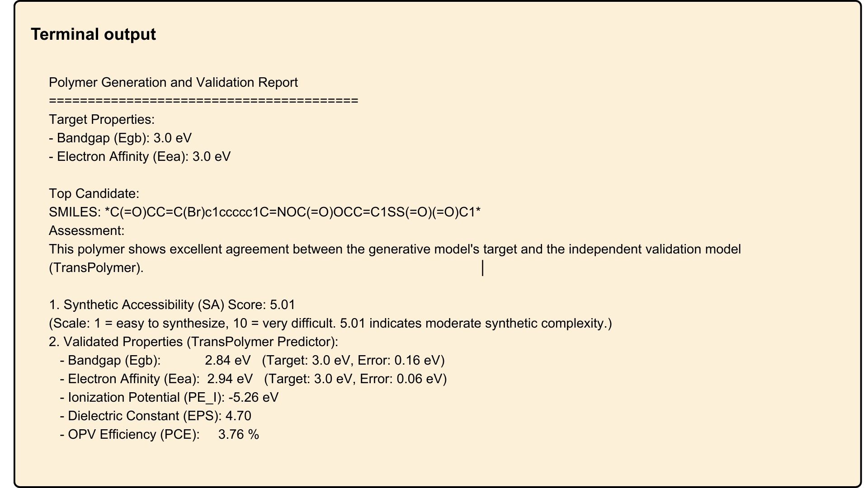Click the equals-sign separator line
Screen dimensions: 868x488
203,101
